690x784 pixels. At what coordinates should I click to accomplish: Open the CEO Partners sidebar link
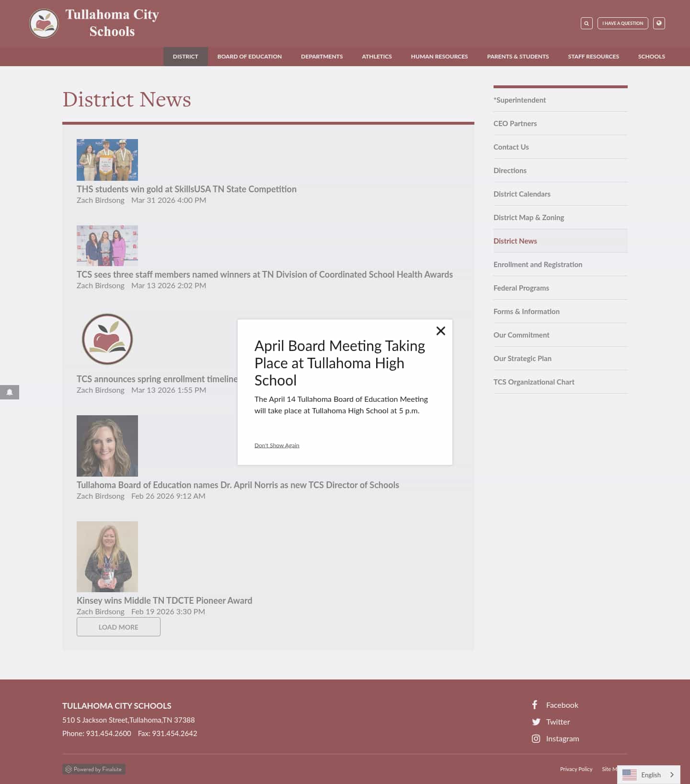click(x=561, y=123)
